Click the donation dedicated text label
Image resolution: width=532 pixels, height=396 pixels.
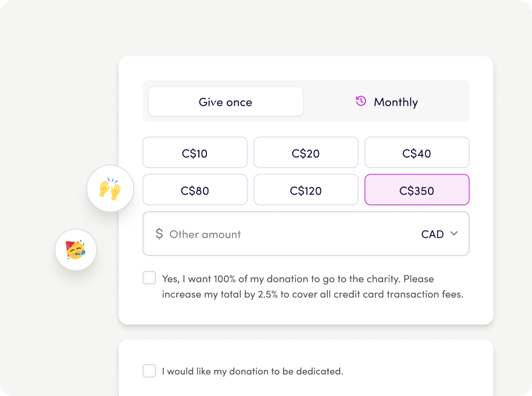[x=252, y=372]
